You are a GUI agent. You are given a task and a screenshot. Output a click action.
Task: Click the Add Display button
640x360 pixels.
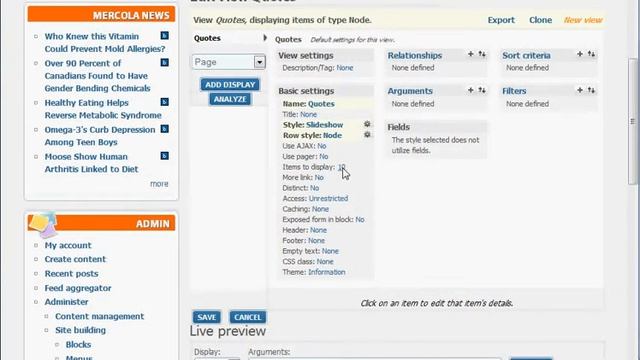point(230,84)
